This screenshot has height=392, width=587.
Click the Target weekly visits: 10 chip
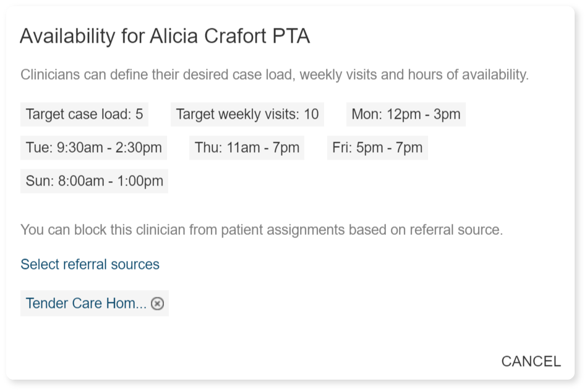tap(247, 114)
